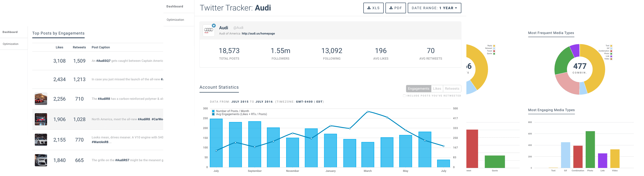Click the #AudiSQ7 hashtag in top post
Screen dimensions: 644x176
pos(103,61)
